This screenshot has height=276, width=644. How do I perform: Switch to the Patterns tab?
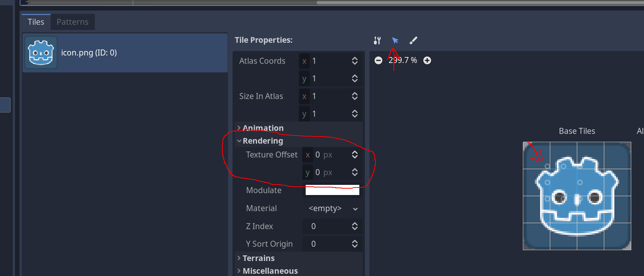[72, 22]
